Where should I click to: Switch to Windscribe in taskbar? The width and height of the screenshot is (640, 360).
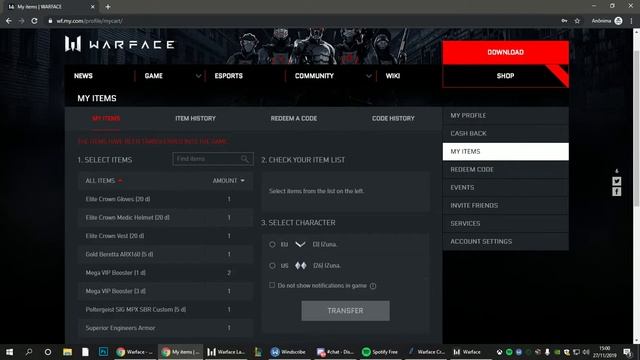point(288,352)
